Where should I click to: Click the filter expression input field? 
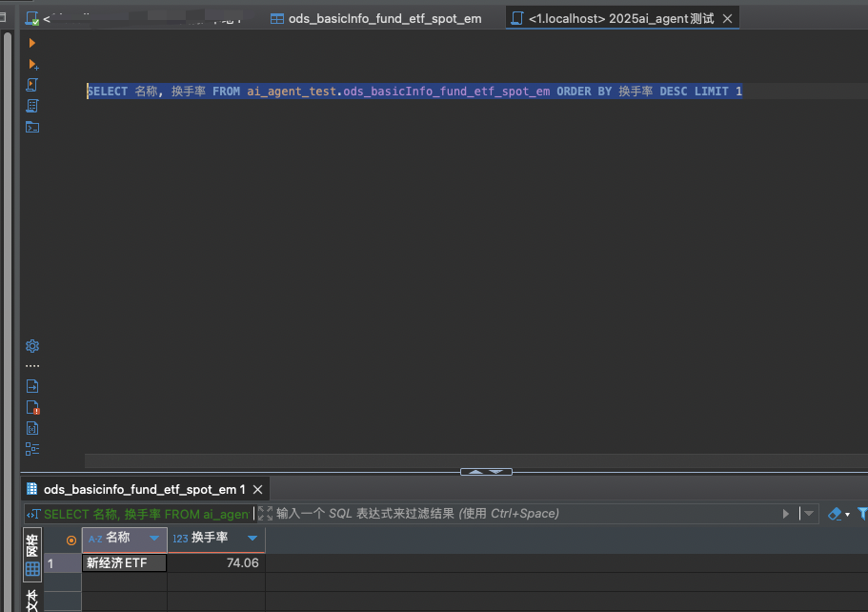[476, 513]
